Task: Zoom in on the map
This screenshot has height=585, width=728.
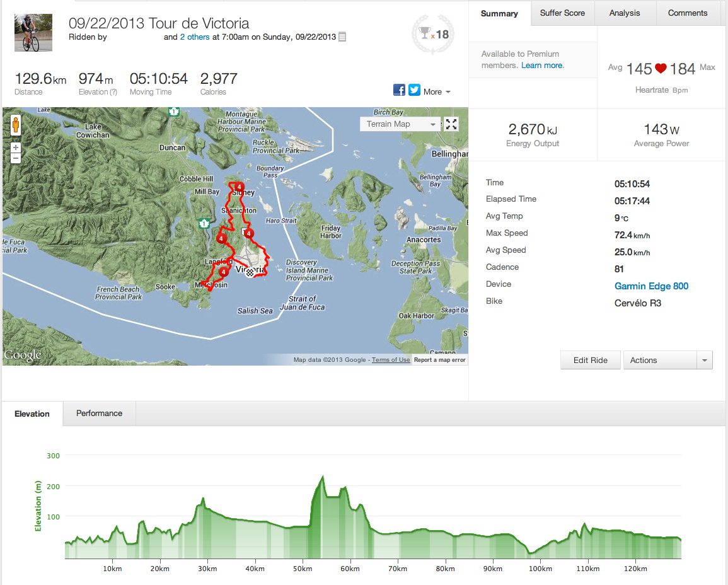Action: point(16,148)
